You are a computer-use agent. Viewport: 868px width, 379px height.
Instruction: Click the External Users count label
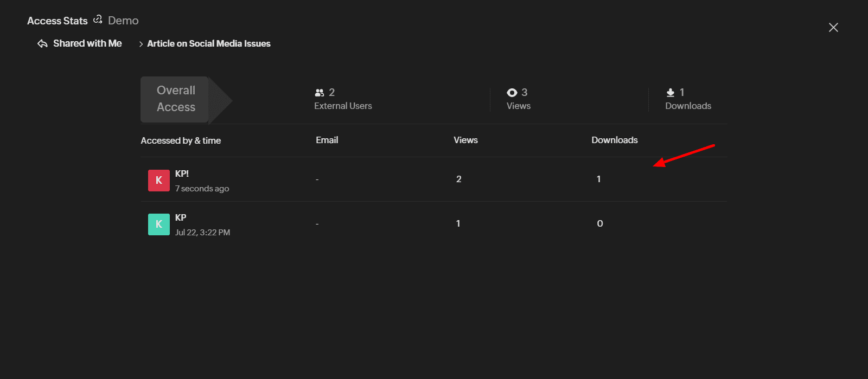point(343,106)
